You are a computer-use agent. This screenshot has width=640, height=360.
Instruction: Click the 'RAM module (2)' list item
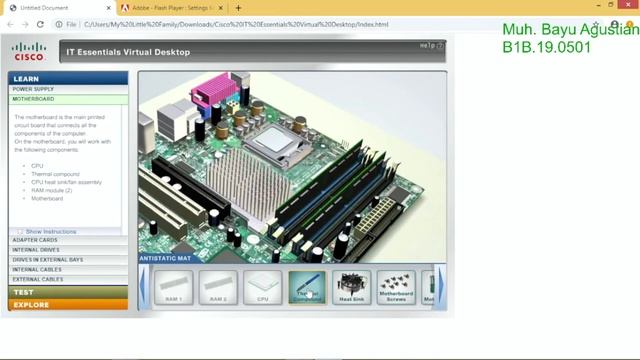pyautogui.click(x=51, y=190)
